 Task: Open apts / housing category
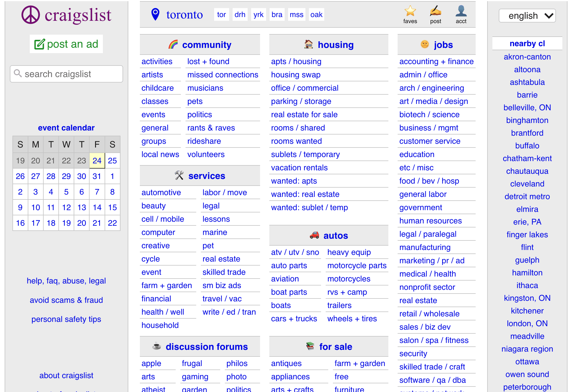296,61
